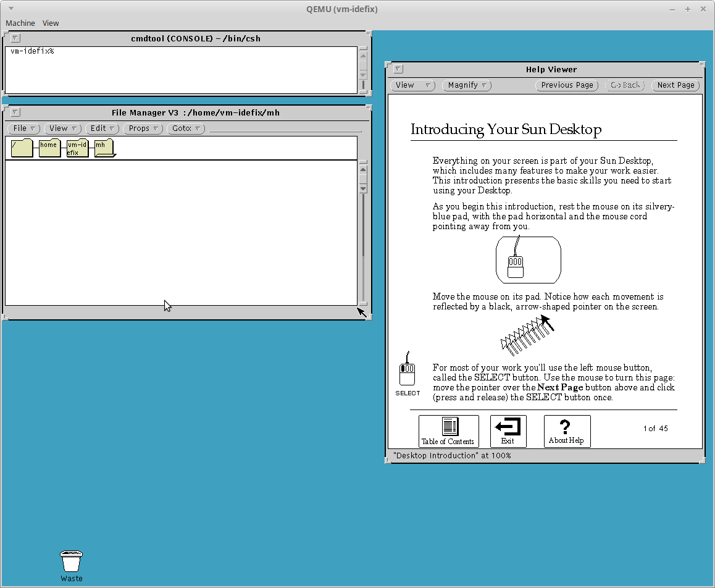Click the mouse pad illustration in help page

pos(528,259)
